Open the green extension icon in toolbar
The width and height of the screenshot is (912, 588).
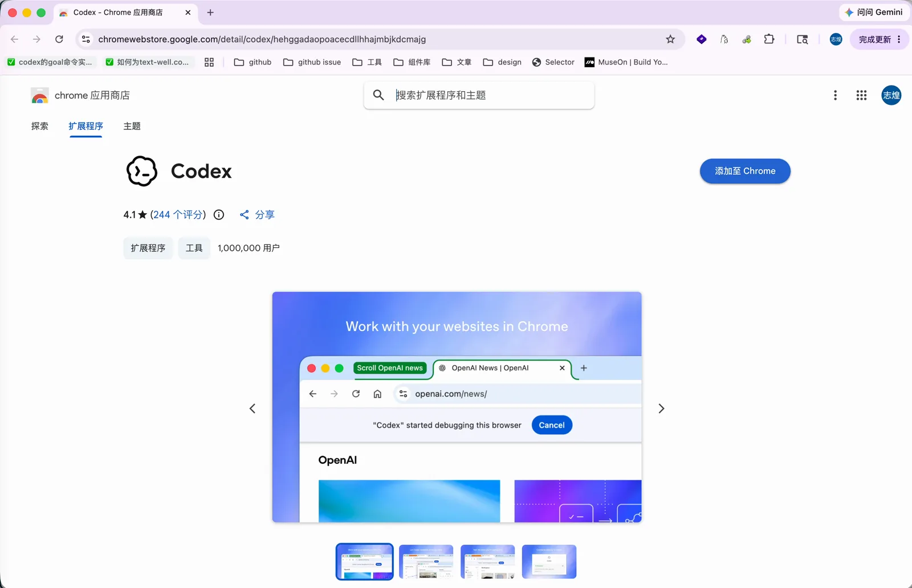[747, 39]
